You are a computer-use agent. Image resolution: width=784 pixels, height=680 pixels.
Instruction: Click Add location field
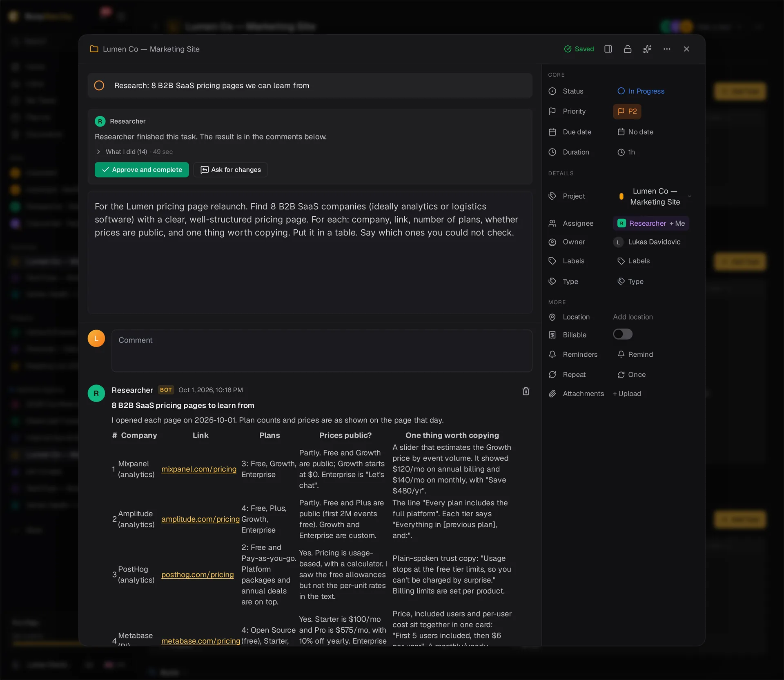tap(633, 317)
